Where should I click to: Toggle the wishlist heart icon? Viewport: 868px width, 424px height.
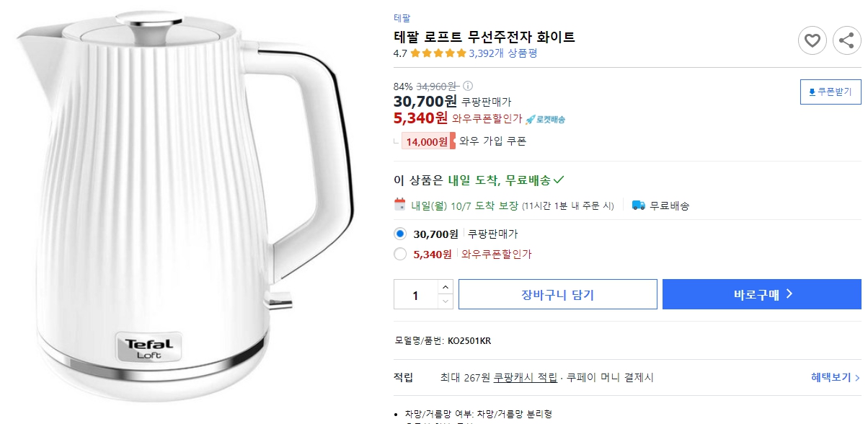pyautogui.click(x=812, y=40)
